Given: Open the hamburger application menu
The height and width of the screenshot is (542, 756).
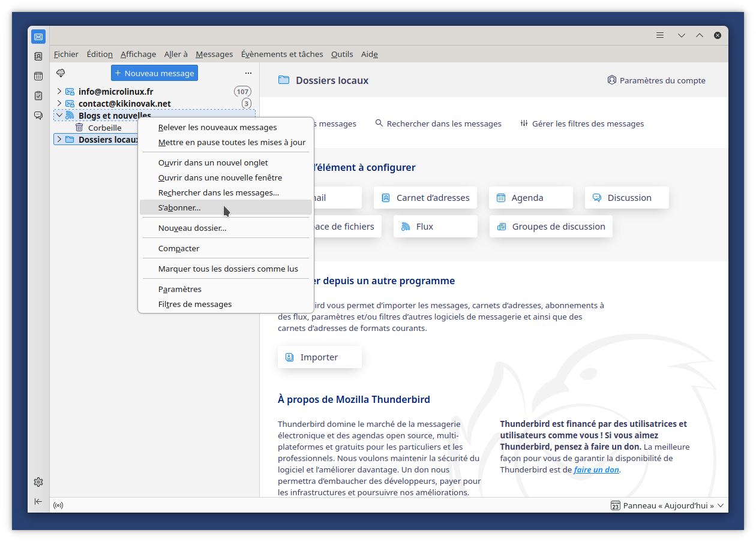Looking at the screenshot, I should [x=660, y=35].
